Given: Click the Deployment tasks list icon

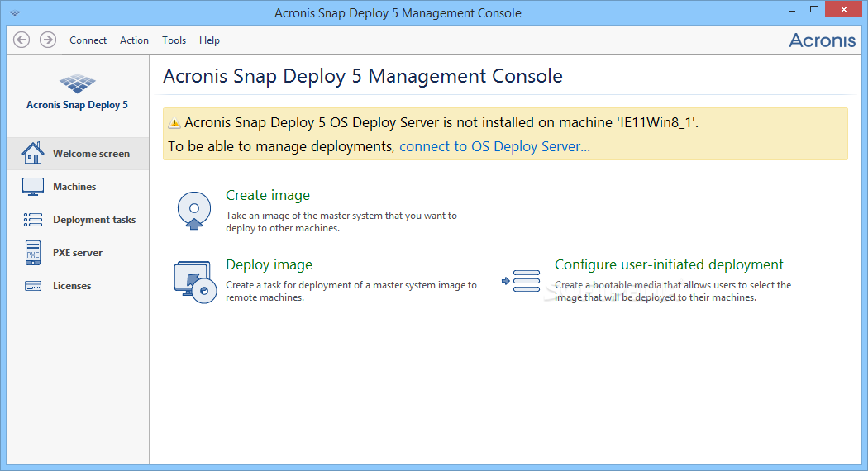Looking at the screenshot, I should pyautogui.click(x=33, y=220).
